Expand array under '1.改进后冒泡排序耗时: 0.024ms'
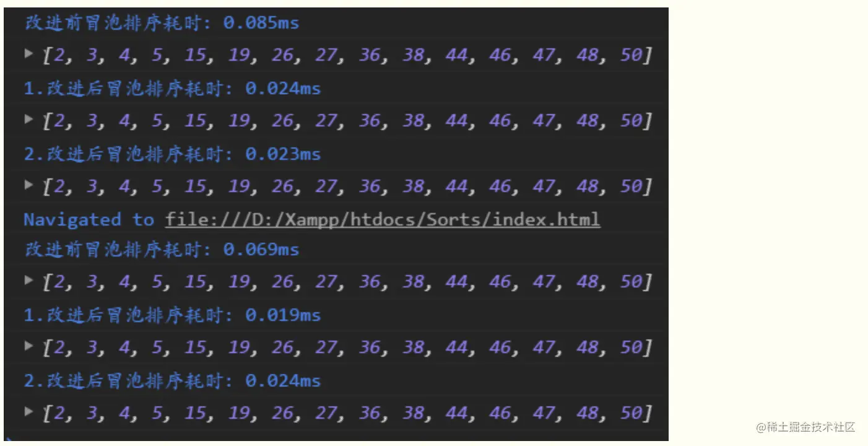868x446 pixels. point(28,119)
